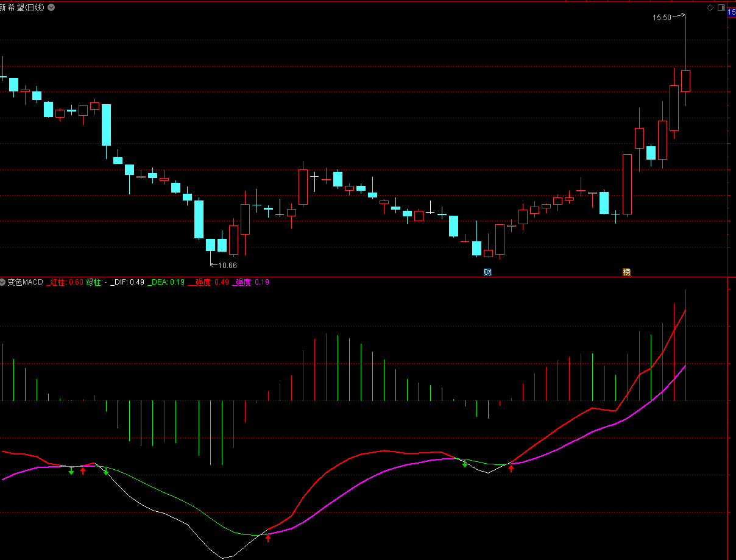The image size is (736, 560).
Task: Click the _DIF: 0.49 value label
Action: click(x=127, y=282)
